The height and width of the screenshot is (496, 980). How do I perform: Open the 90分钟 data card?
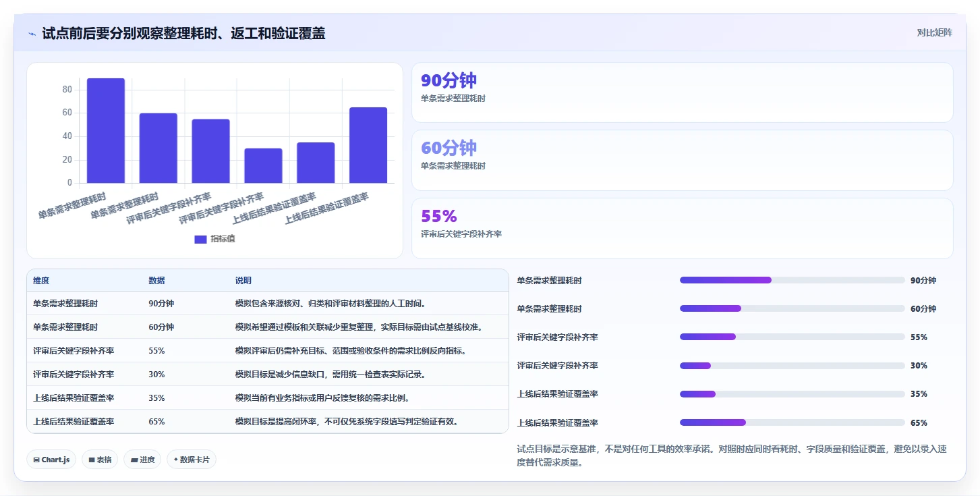(683, 92)
